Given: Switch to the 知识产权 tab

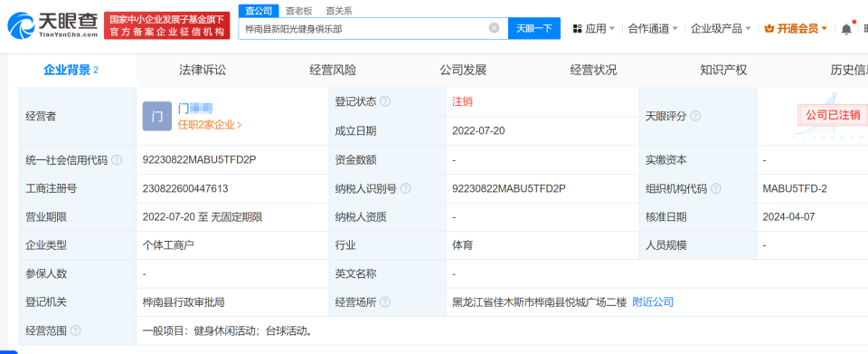Looking at the screenshot, I should (723, 71).
